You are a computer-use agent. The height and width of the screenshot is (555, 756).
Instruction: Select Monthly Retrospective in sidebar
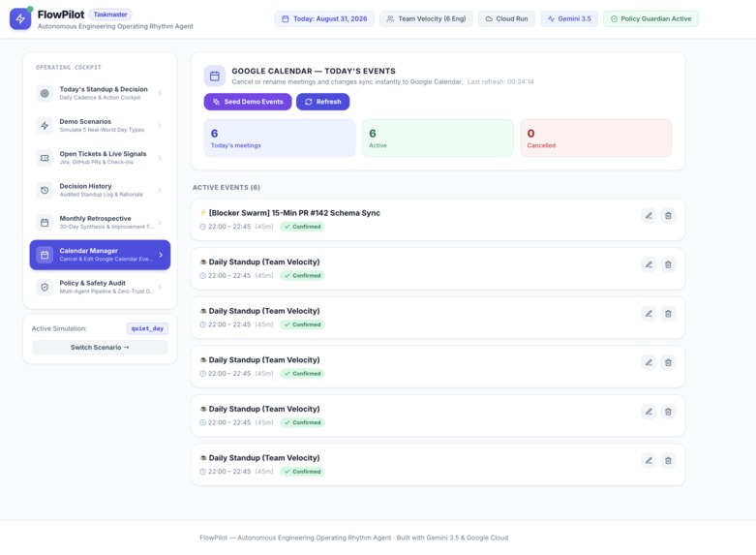[100, 223]
